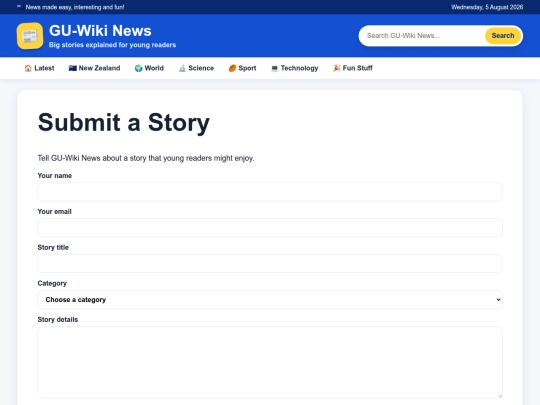Screen dimensions: 540x405
Task: Click the "Wednesday, 5 August 2026" date text
Action: [487, 7]
